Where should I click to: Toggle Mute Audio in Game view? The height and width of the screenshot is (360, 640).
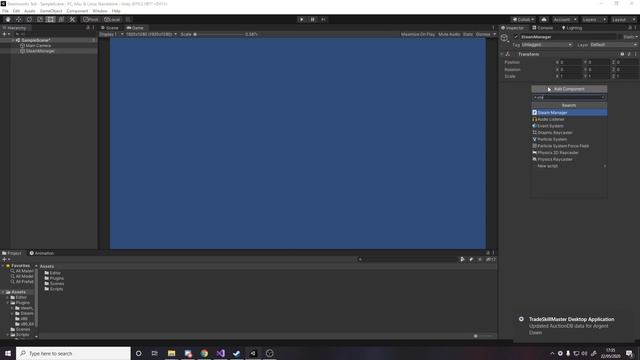click(x=449, y=34)
